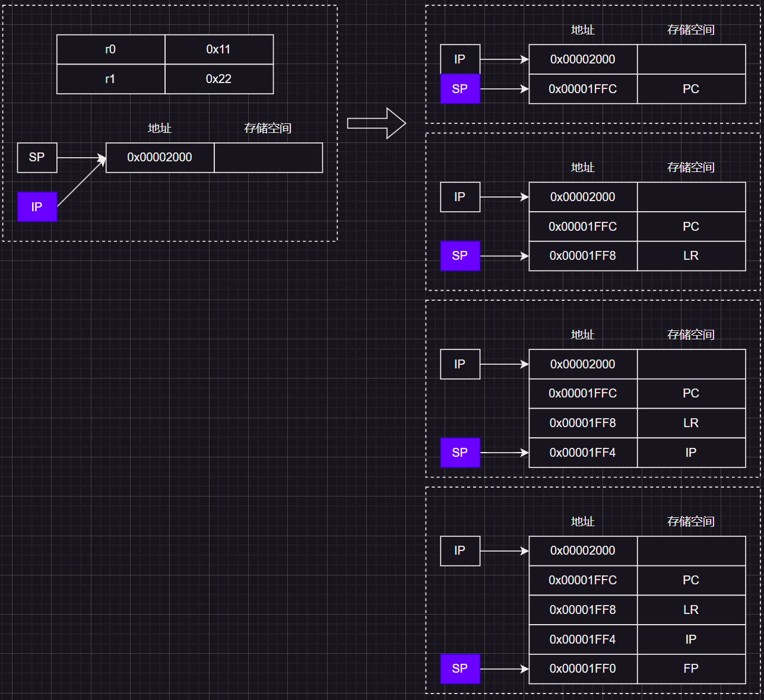Image resolution: width=764 pixels, height=700 pixels.
Task: Select the 0x11 value cell
Action: point(219,49)
